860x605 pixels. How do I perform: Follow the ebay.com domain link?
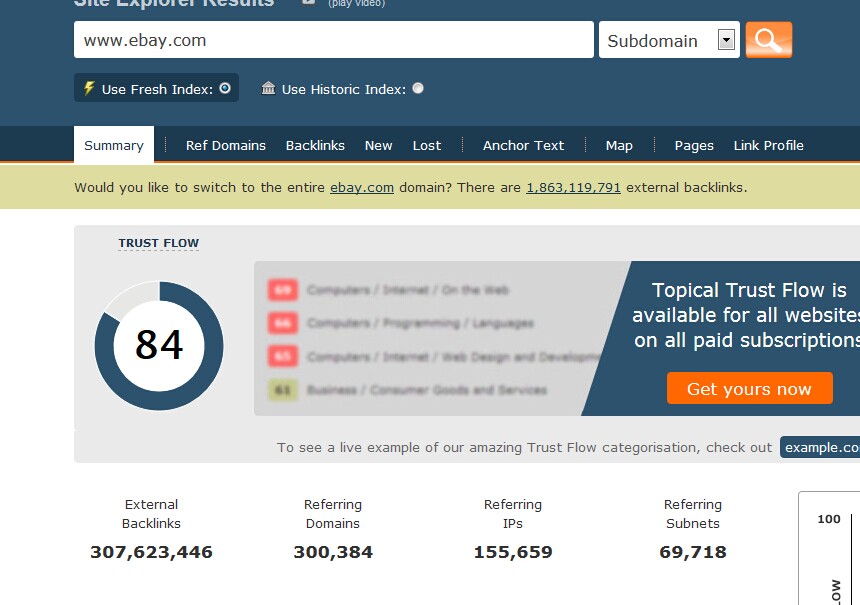click(x=361, y=188)
